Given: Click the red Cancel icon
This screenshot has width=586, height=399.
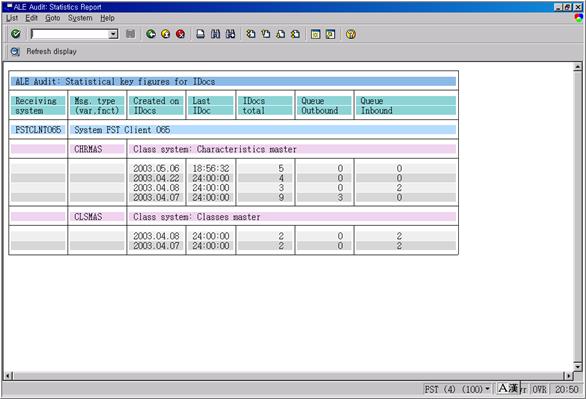Looking at the screenshot, I should tap(181, 34).
